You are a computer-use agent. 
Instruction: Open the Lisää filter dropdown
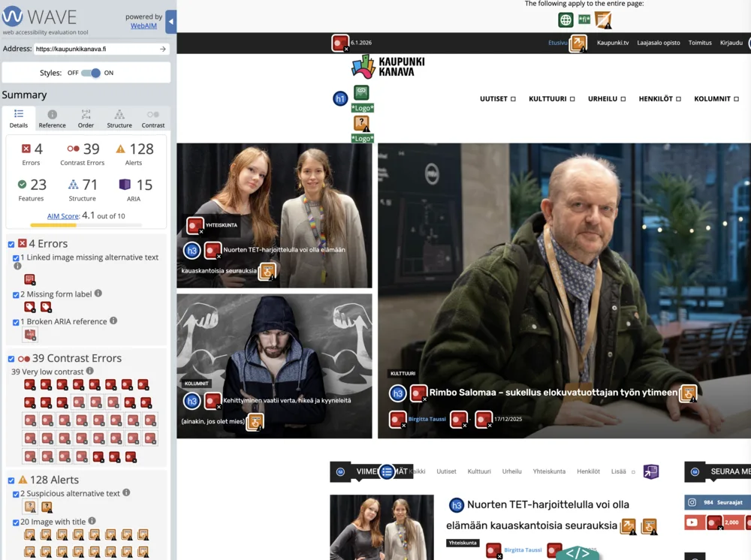(623, 471)
